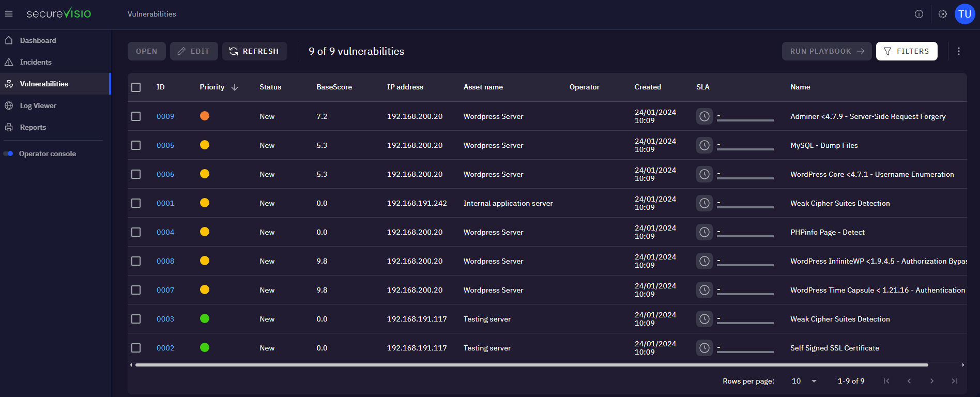Click SLA clock icon for vulnerability 0001
The width and height of the screenshot is (980, 397).
pos(705,203)
